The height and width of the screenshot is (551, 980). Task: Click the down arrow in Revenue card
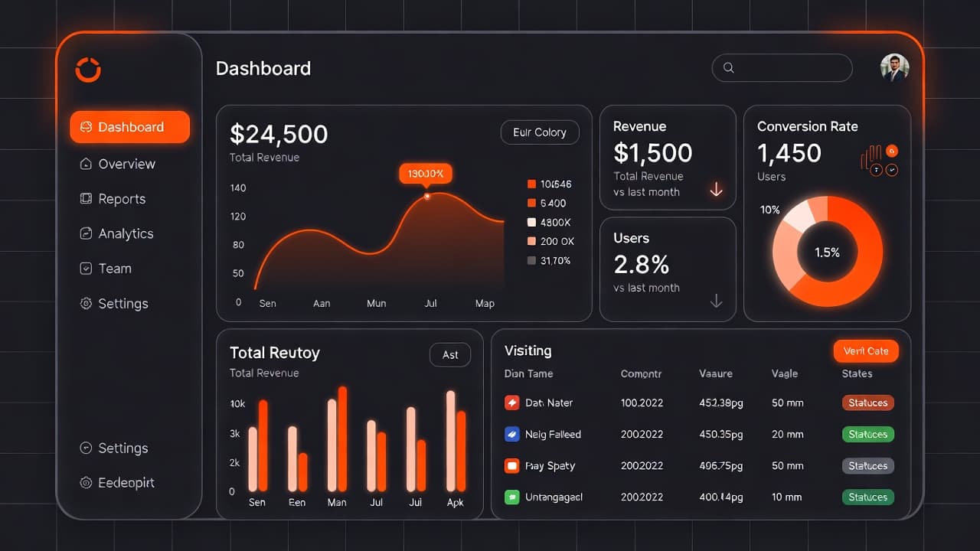pyautogui.click(x=716, y=190)
